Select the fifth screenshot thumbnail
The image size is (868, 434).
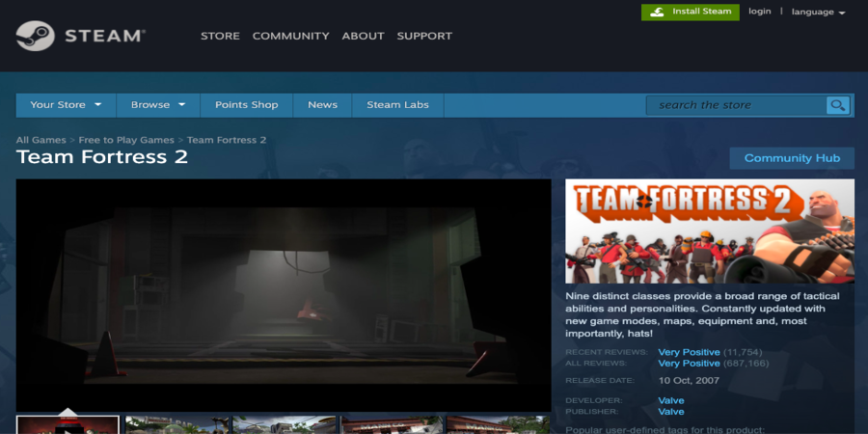(x=498, y=425)
